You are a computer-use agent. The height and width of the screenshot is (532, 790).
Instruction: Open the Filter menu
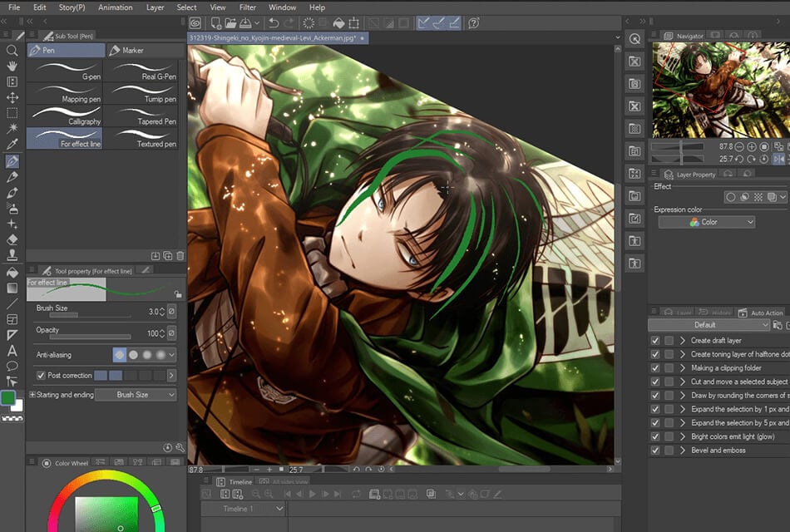click(247, 7)
